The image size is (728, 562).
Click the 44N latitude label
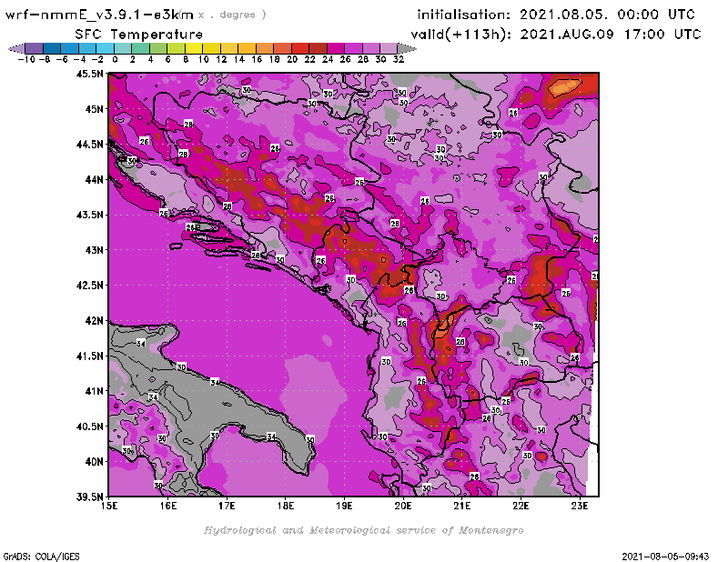[94, 179]
